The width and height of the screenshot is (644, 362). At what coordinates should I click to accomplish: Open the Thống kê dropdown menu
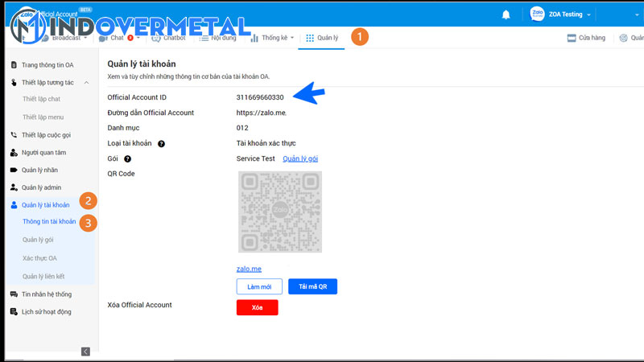pos(272,38)
